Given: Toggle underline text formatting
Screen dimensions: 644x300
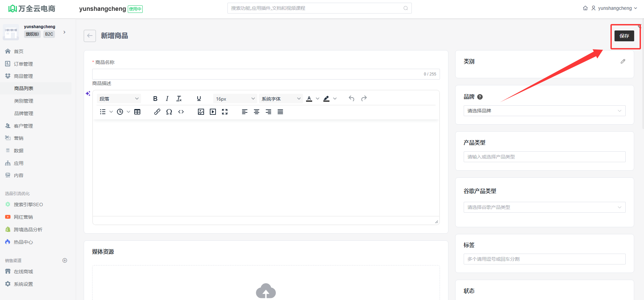Looking at the screenshot, I should pos(199,99).
